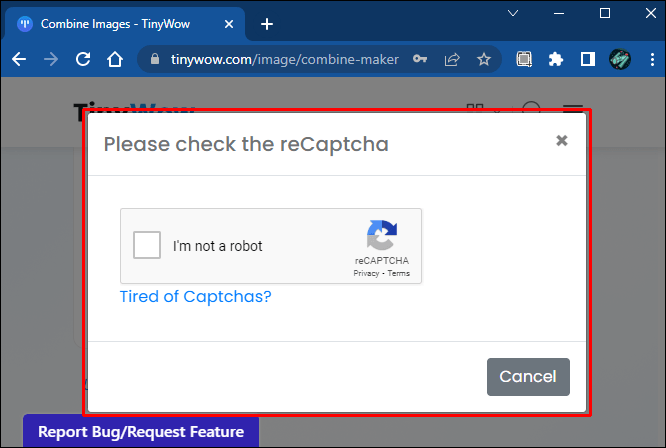Open the Extensions puzzle piece icon

556,59
